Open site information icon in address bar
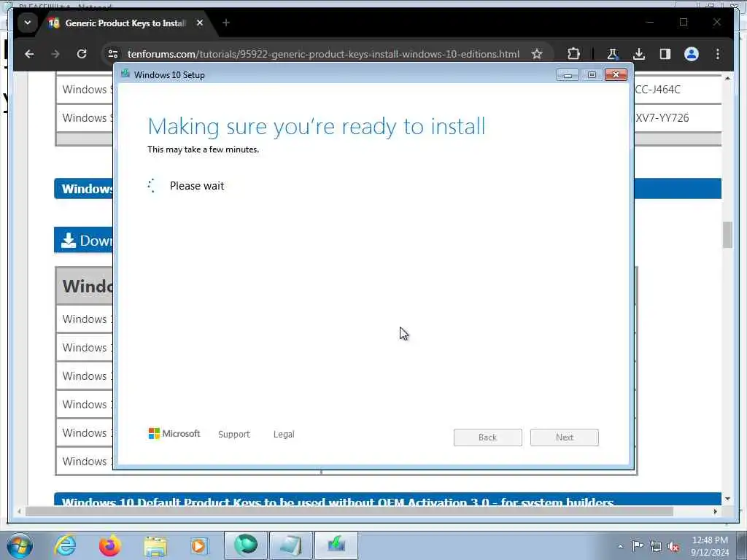The height and width of the screenshot is (560, 747). click(x=113, y=54)
